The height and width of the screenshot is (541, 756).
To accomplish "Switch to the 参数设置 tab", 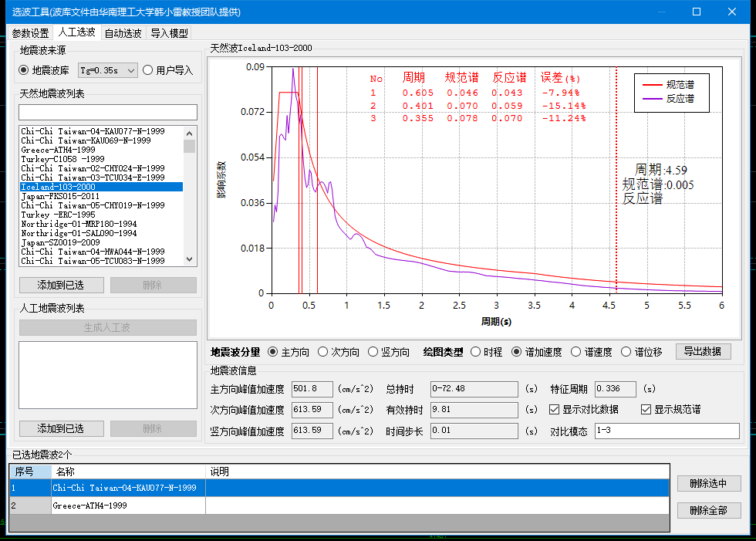I will 30,33.
